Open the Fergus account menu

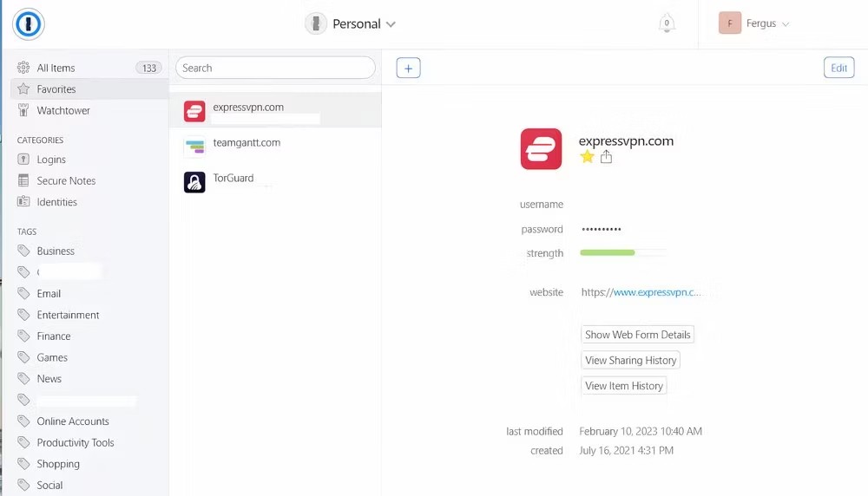point(753,24)
